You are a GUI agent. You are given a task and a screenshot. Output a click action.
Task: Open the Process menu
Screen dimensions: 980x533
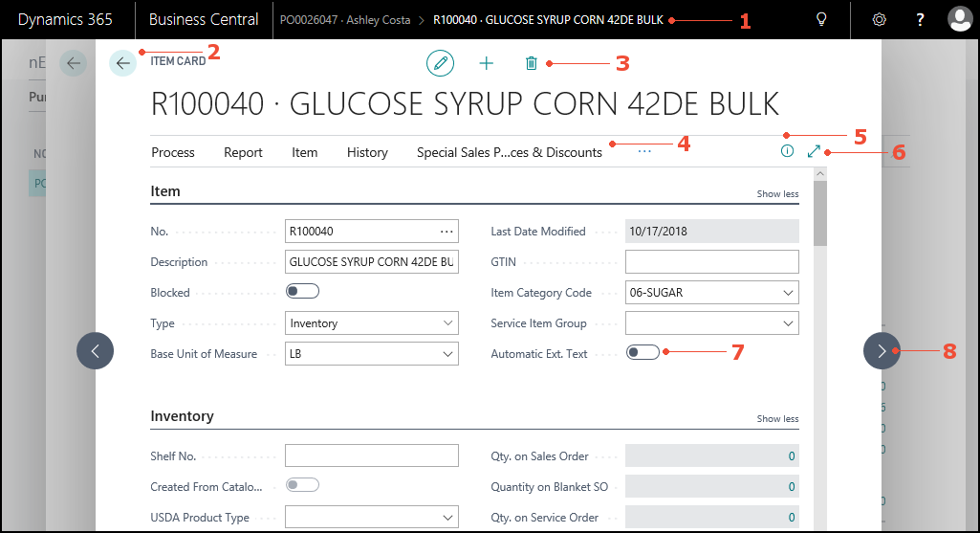173,152
